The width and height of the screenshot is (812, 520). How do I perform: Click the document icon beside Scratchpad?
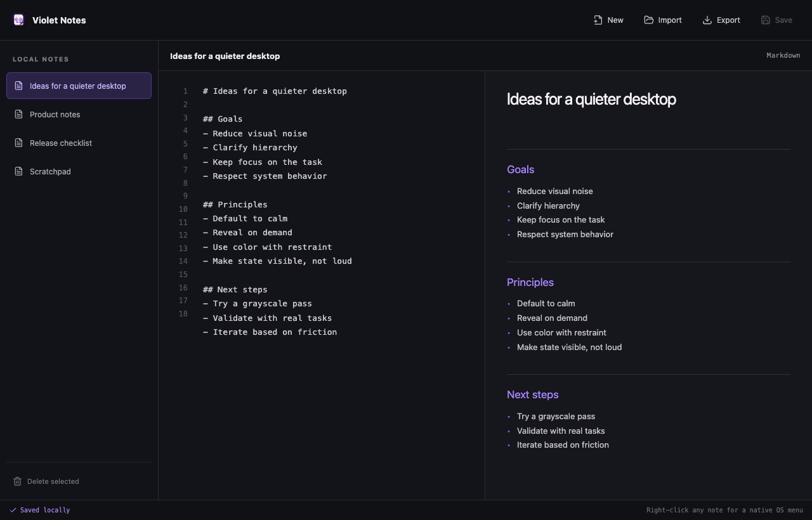click(x=18, y=171)
